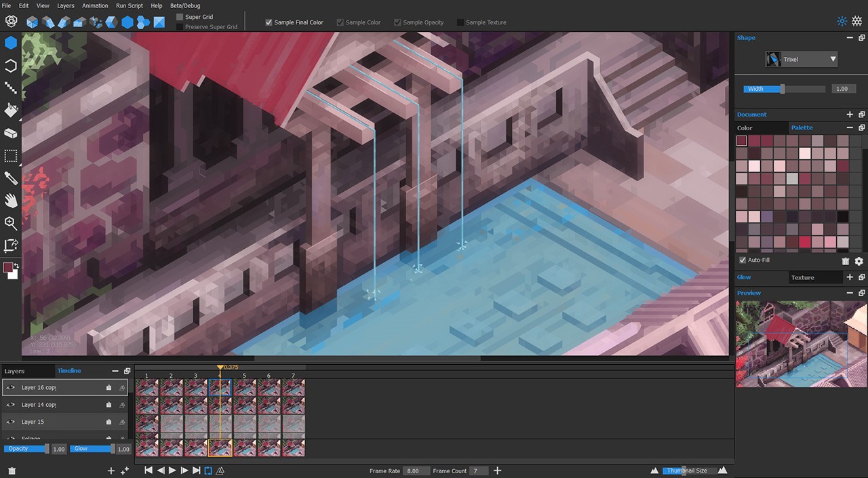The height and width of the screenshot is (478, 868).
Task: Uncheck the Sample Final Color checkbox
Action: click(x=269, y=22)
